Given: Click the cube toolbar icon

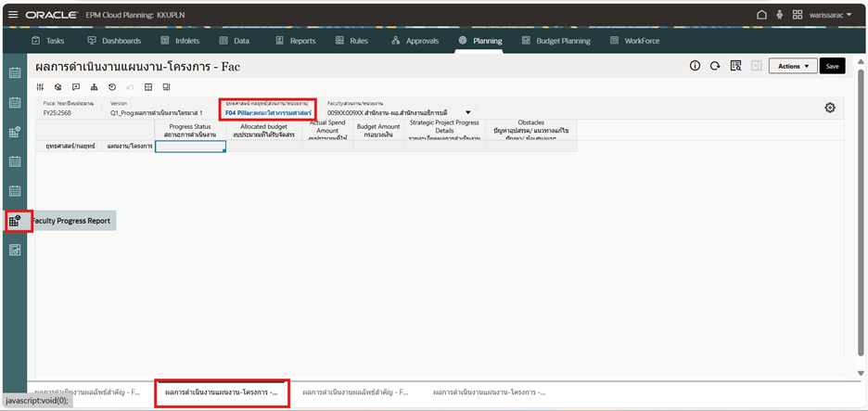Looking at the screenshot, I should [57, 87].
